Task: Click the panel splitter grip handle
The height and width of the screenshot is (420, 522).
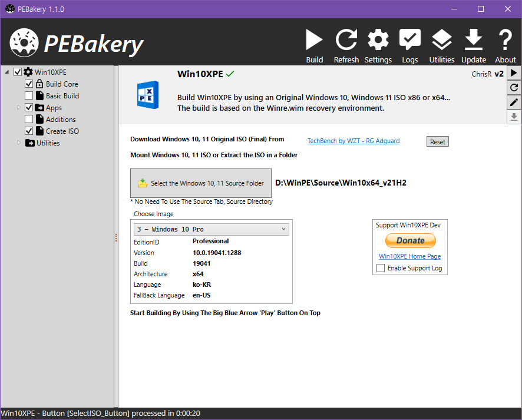Action: coord(116,237)
